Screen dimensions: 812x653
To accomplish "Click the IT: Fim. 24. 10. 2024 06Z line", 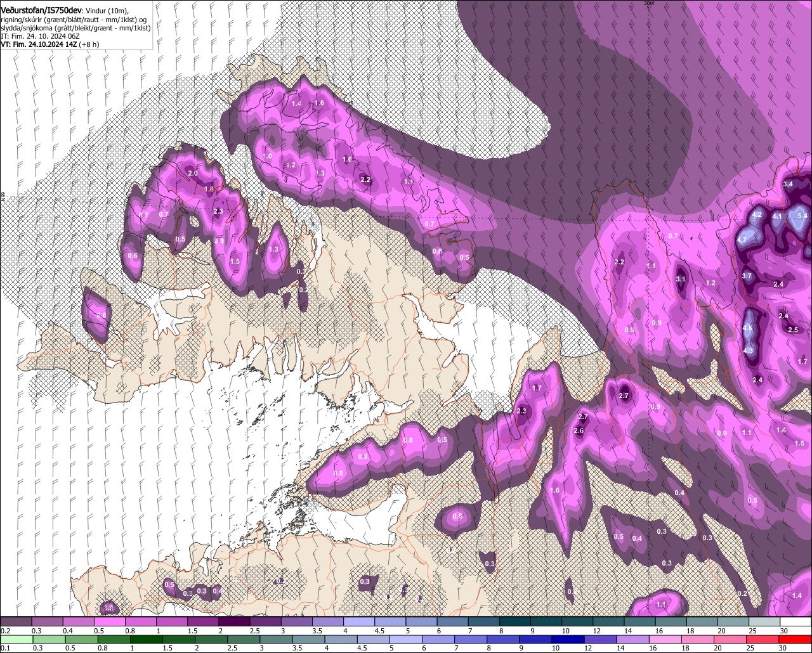I will pos(40,36).
